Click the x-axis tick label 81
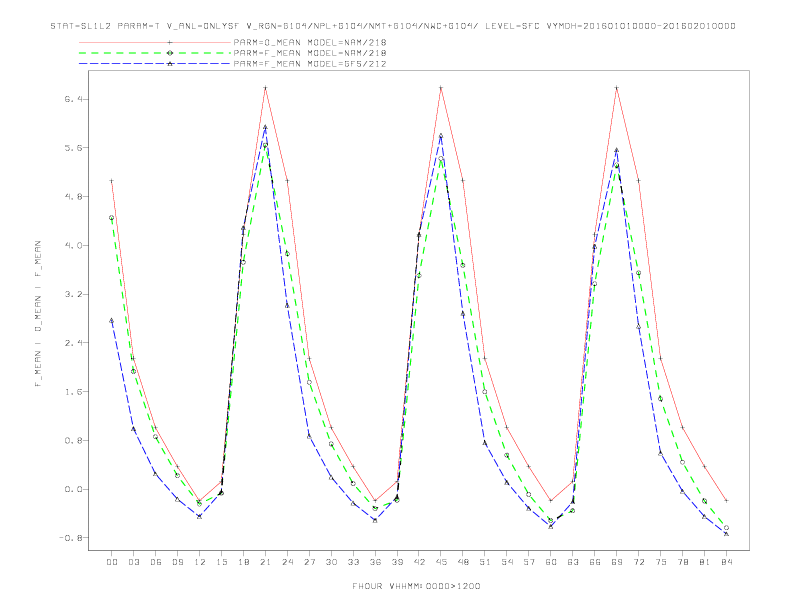The width and height of the screenshot is (792, 612). coord(705,562)
